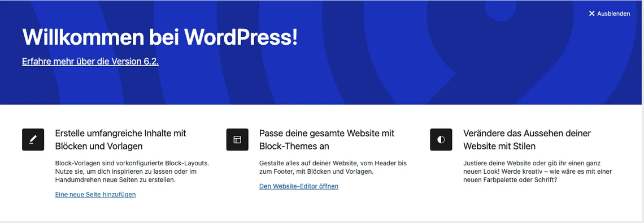
Task: Click paragraph starting 'Justiere deine Website oder gib'
Action: tap(538, 171)
